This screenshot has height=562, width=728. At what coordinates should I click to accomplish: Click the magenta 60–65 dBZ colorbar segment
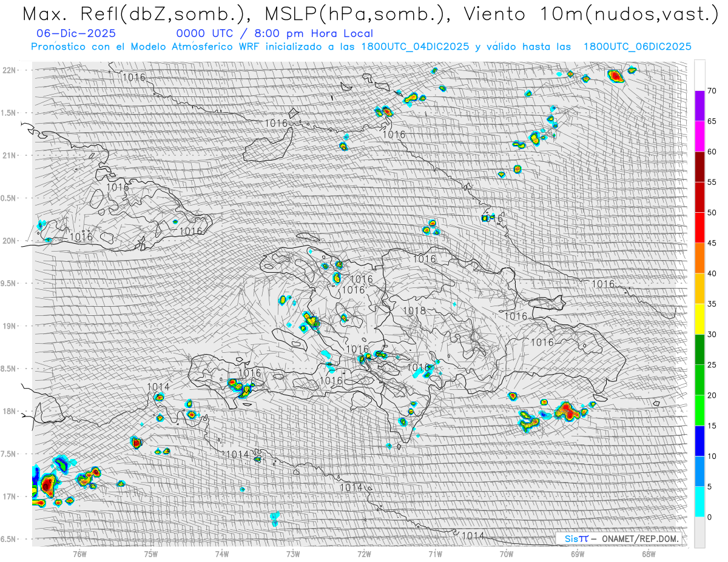pos(699,136)
